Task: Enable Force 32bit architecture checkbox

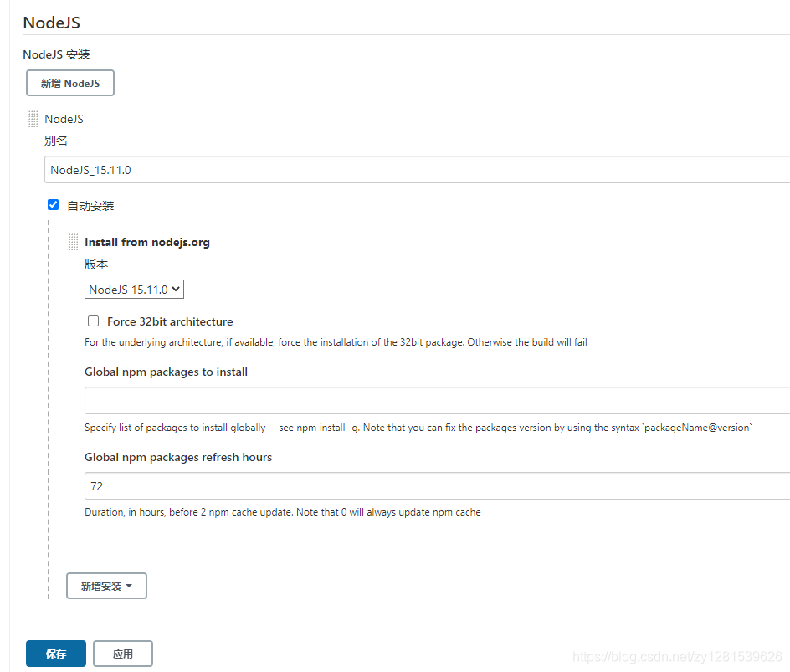Action: (x=93, y=321)
